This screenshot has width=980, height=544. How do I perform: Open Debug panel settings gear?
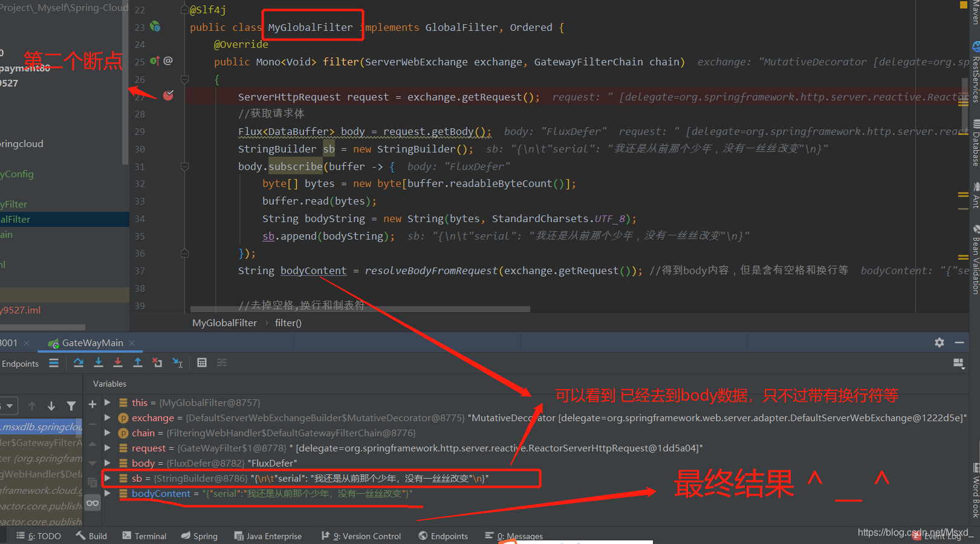click(939, 342)
